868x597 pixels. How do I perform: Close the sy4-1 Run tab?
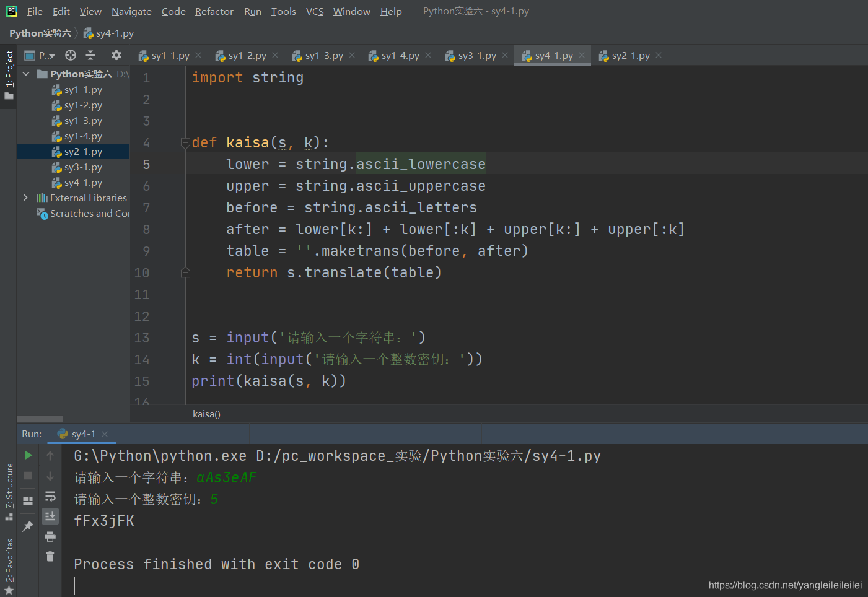pyautogui.click(x=105, y=434)
